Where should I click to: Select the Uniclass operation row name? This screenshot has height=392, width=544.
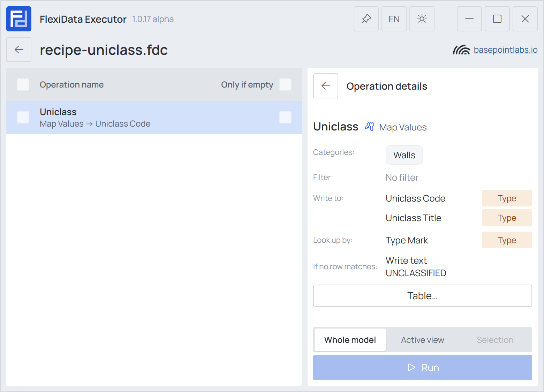point(58,112)
